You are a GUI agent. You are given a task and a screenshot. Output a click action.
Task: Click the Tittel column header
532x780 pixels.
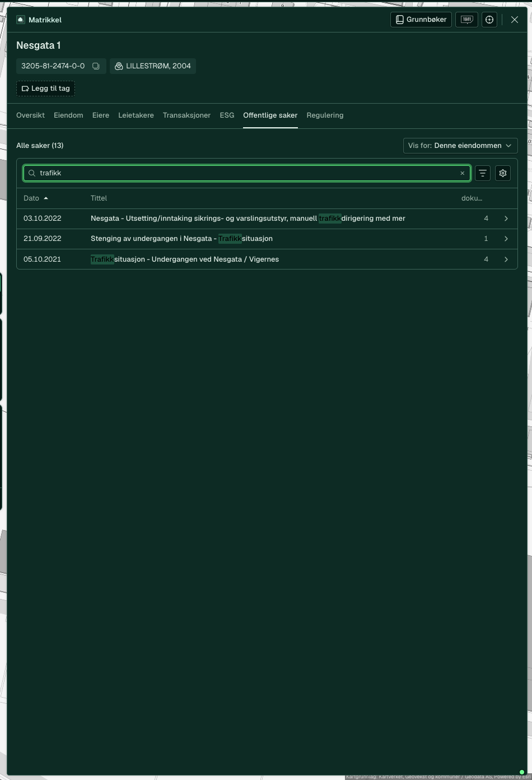click(x=99, y=198)
